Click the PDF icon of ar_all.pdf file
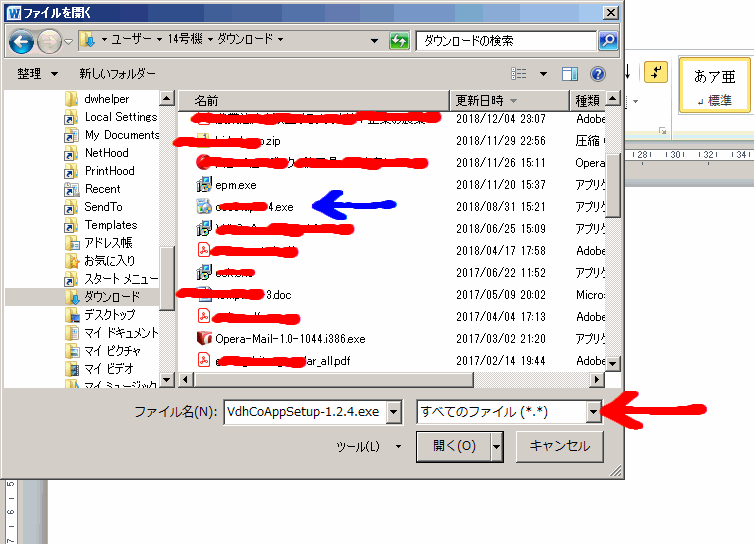 pos(204,360)
